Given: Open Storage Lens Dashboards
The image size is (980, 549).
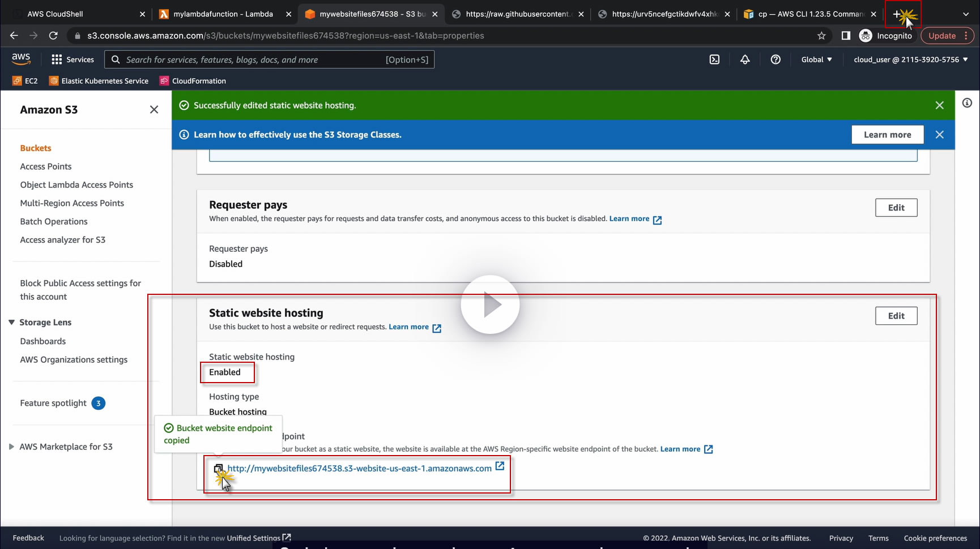Looking at the screenshot, I should click(43, 341).
